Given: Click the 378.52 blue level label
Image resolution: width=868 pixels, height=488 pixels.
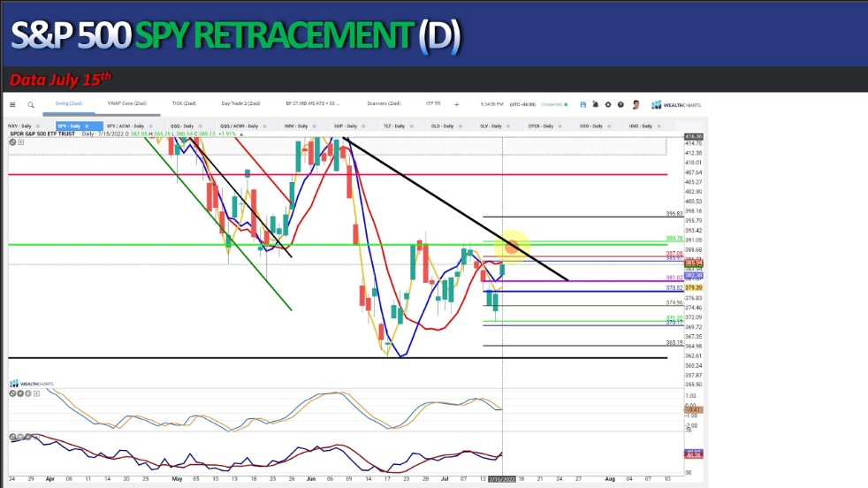Looking at the screenshot, I should 674,288.
